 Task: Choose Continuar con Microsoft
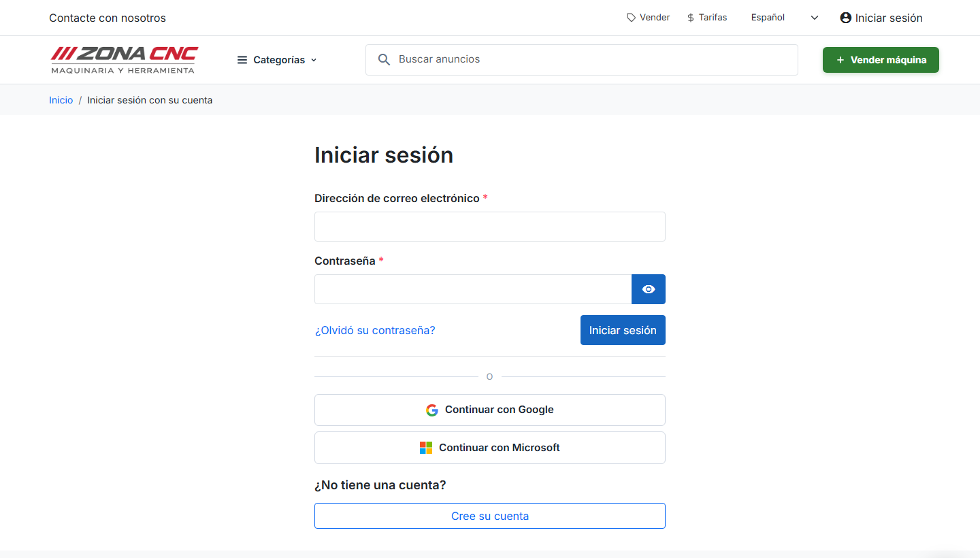(x=490, y=448)
